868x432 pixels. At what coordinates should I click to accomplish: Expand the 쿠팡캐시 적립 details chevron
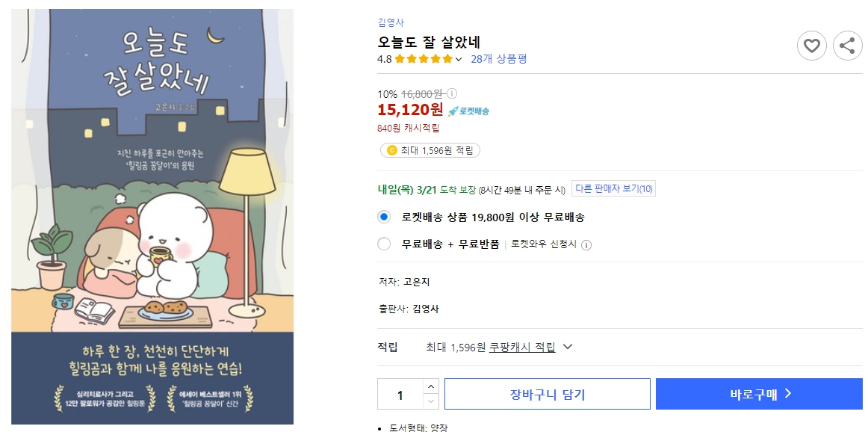coord(568,346)
